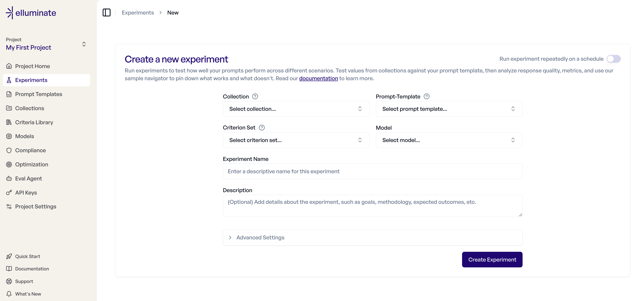Open the Select collection dropdown
Screen dimensions: 644x301
tap(296, 109)
